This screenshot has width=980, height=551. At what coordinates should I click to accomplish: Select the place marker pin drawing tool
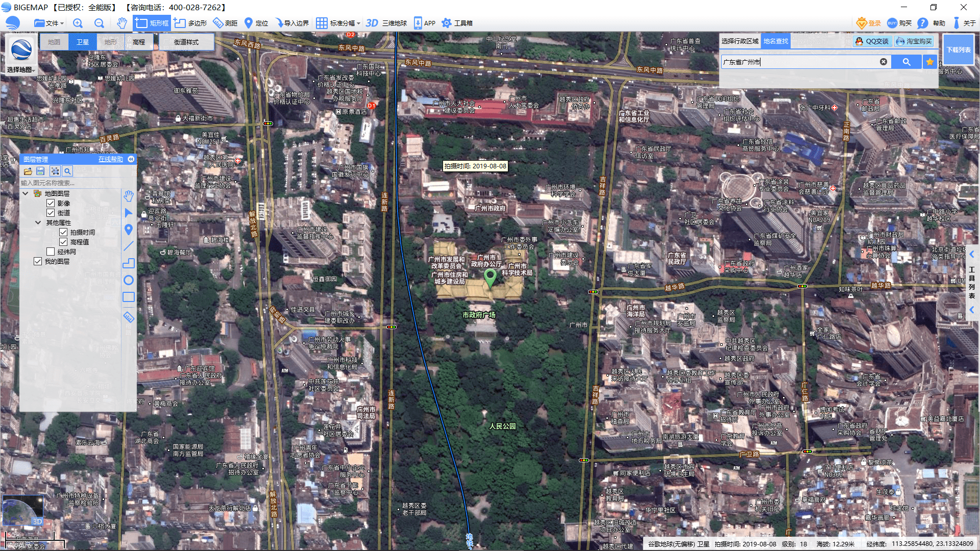129,230
